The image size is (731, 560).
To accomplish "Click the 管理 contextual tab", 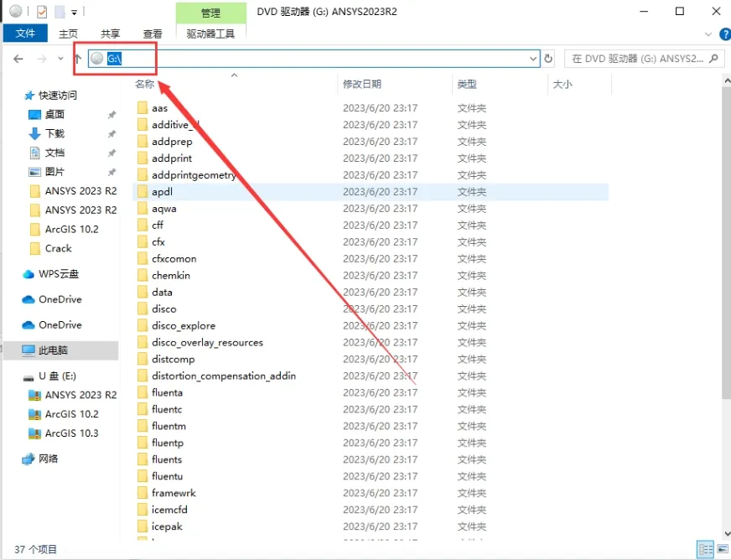I will coord(210,13).
